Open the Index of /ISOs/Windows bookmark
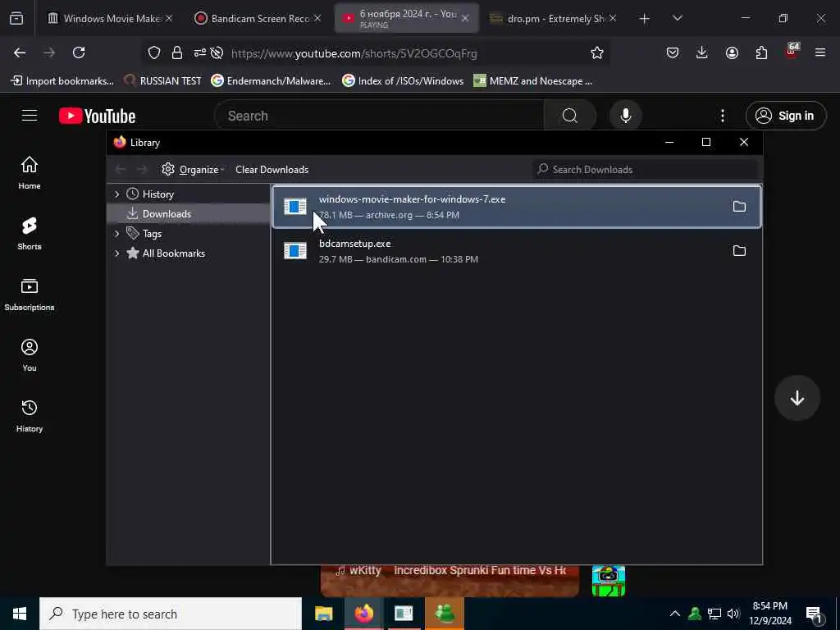This screenshot has width=840, height=630. click(x=403, y=81)
